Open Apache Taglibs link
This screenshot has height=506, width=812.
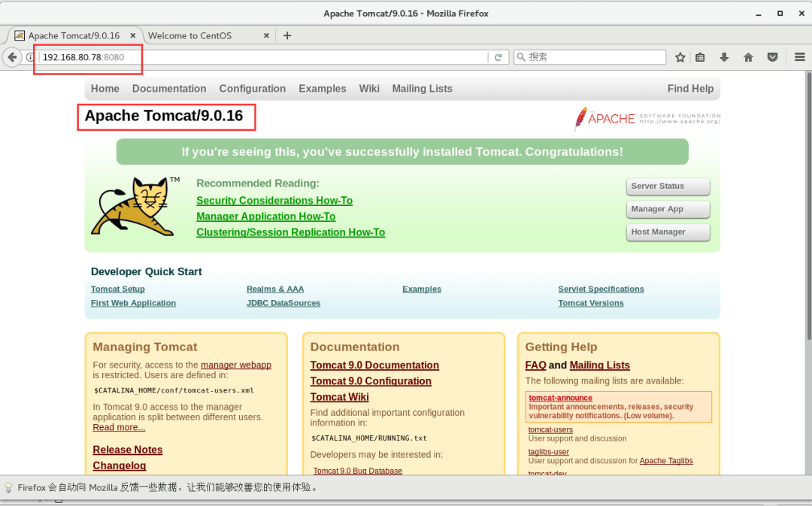(x=666, y=461)
